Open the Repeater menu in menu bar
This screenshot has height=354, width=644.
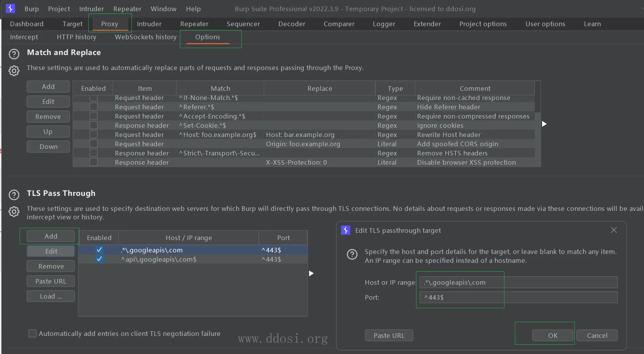pyautogui.click(x=127, y=8)
